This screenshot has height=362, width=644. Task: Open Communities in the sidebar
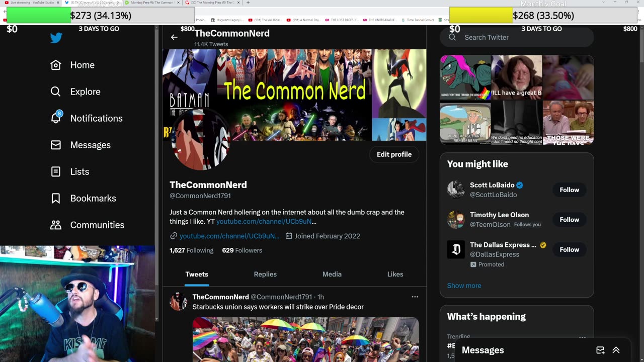point(97,225)
